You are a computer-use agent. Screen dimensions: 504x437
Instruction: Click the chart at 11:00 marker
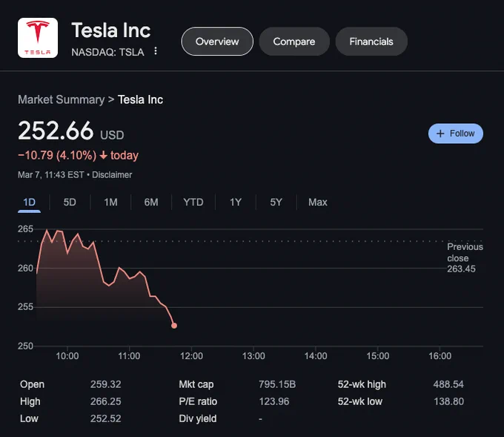click(129, 355)
